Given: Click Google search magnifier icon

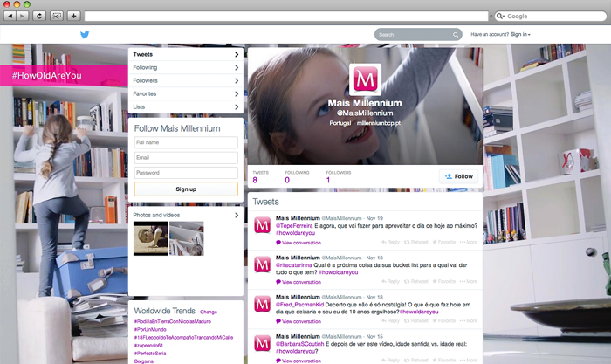Looking at the screenshot, I should pos(500,16).
